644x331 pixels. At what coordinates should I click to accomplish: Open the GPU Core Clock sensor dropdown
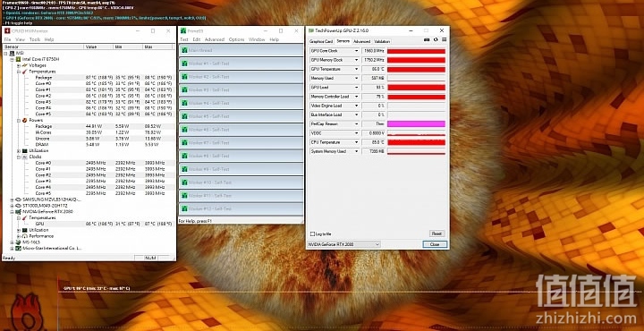tap(356, 51)
